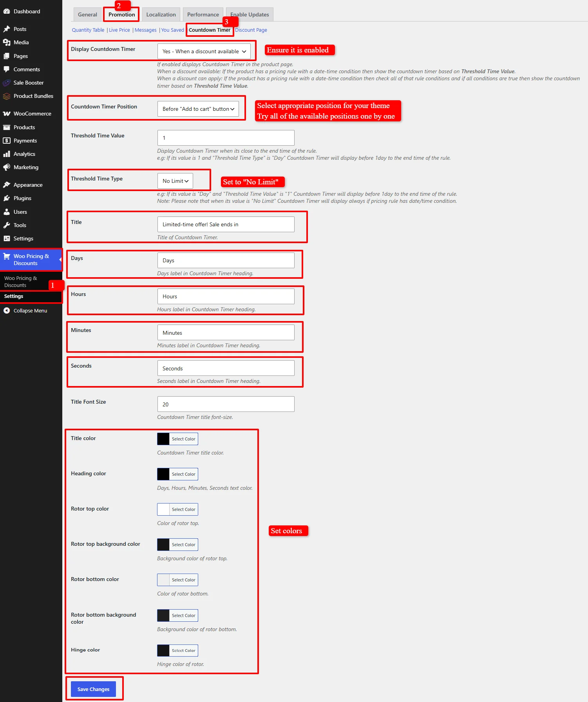Select Countdown Timer sub-section
Screen dimensions: 588x702
210,30
